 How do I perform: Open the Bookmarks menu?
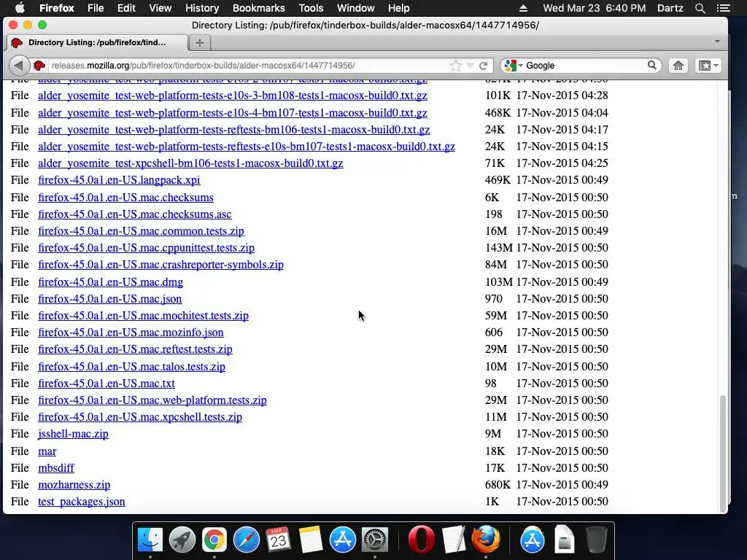259,8
